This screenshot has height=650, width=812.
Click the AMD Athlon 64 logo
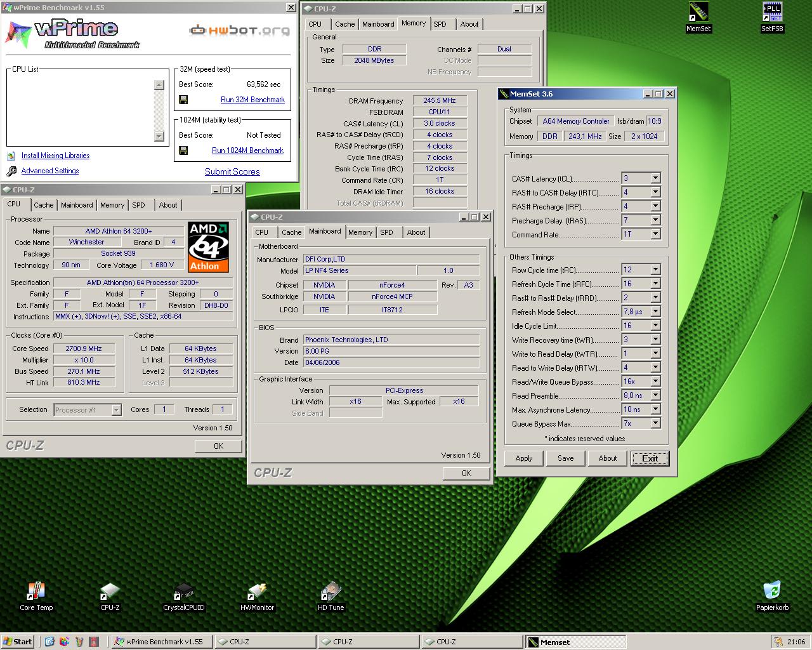tap(208, 247)
